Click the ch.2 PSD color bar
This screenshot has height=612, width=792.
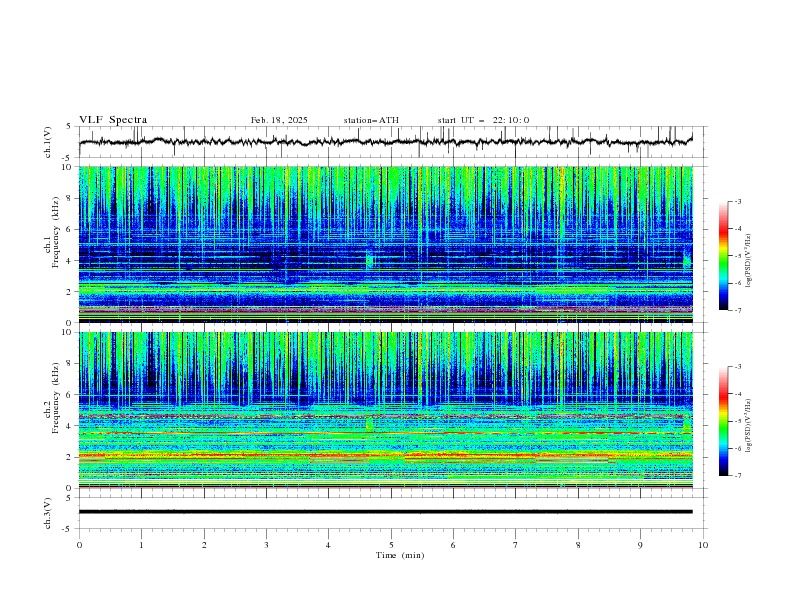pyautogui.click(x=723, y=421)
